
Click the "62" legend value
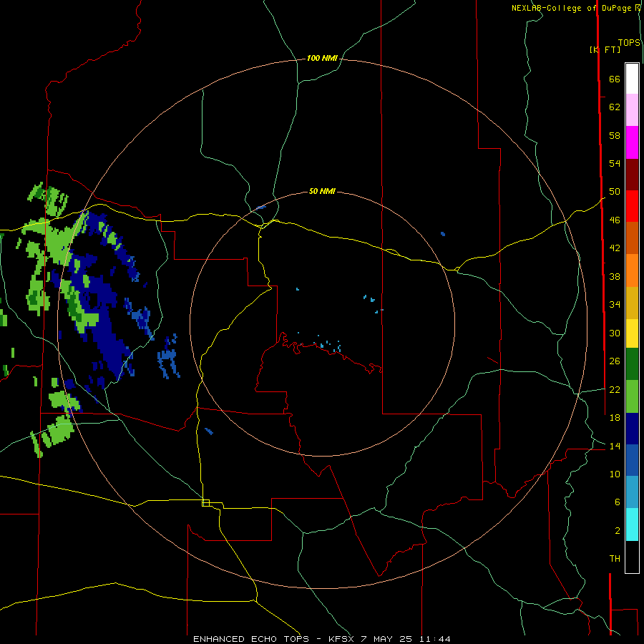(x=615, y=107)
